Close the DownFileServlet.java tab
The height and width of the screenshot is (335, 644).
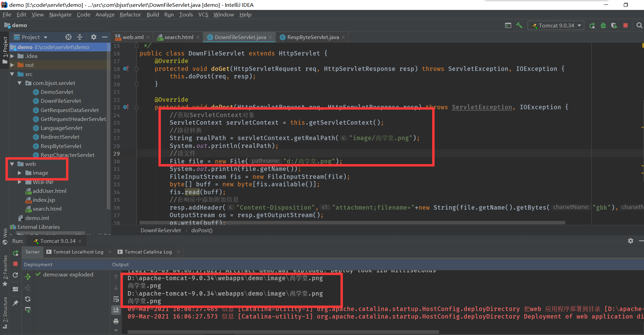270,37
